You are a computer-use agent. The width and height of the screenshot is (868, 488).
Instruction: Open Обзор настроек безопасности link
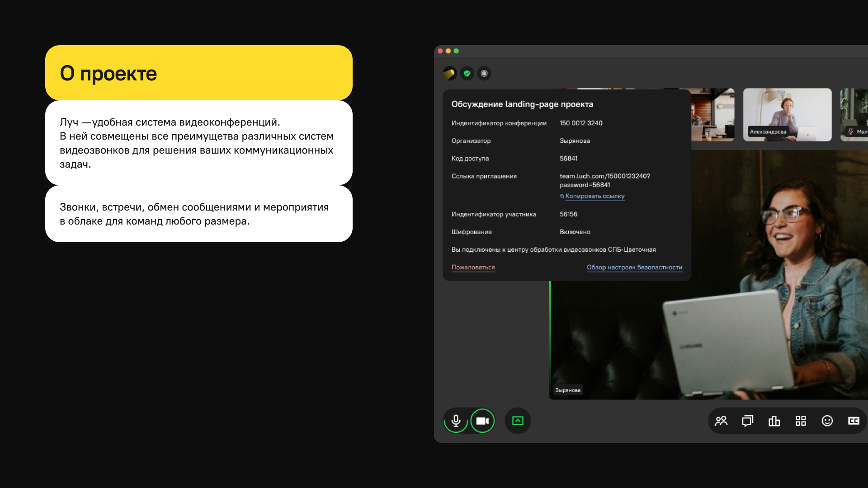634,267
